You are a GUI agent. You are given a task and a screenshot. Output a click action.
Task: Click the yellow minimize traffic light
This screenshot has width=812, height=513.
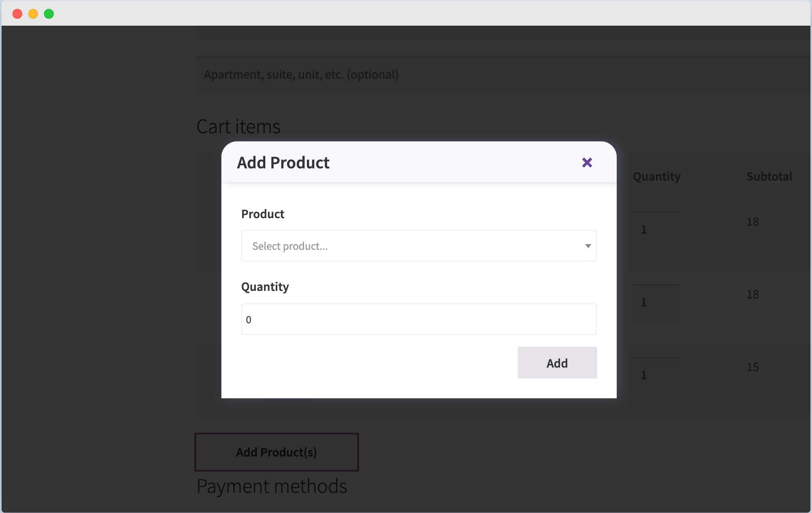(33, 13)
